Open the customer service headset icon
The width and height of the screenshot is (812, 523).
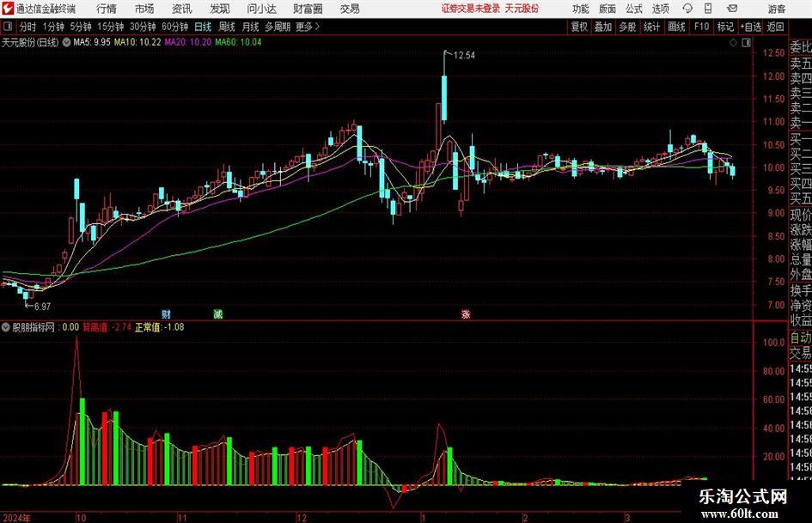tap(687, 9)
